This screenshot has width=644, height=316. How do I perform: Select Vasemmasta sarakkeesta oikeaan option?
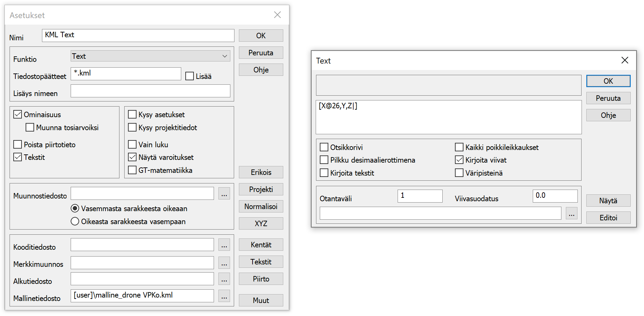tap(75, 208)
